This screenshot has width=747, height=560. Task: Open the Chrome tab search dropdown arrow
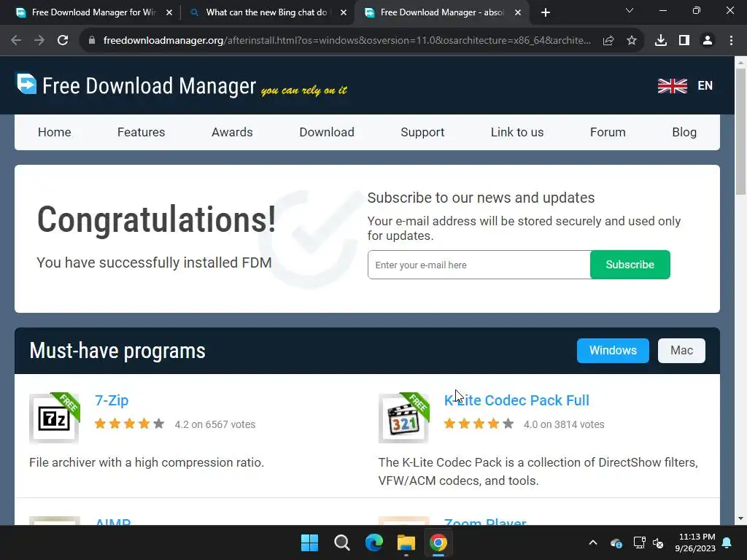(630, 10)
